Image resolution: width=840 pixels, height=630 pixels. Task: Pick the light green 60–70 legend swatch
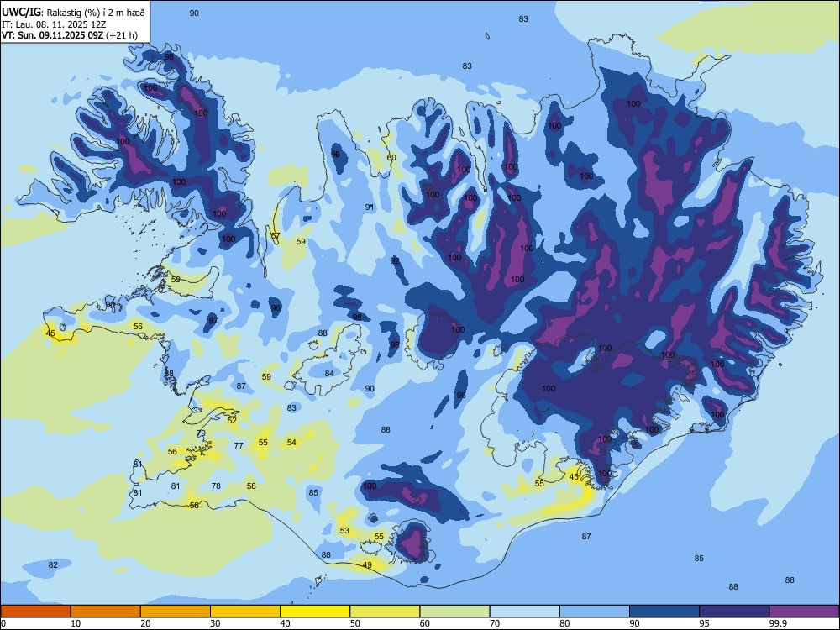click(454, 612)
